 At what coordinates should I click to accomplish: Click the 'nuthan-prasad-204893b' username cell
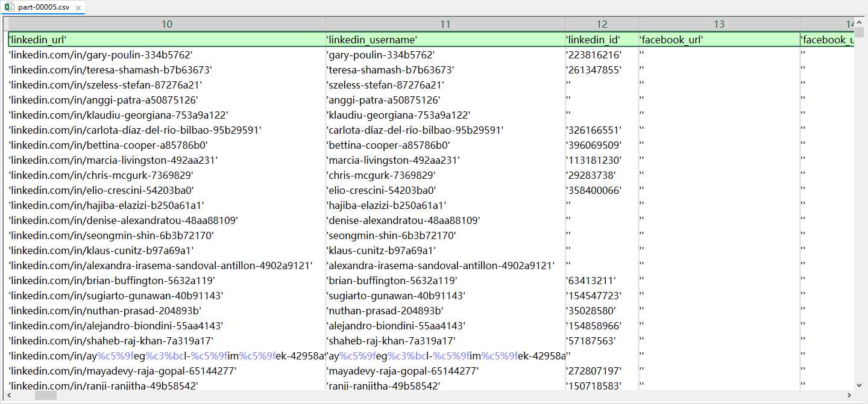(x=445, y=311)
